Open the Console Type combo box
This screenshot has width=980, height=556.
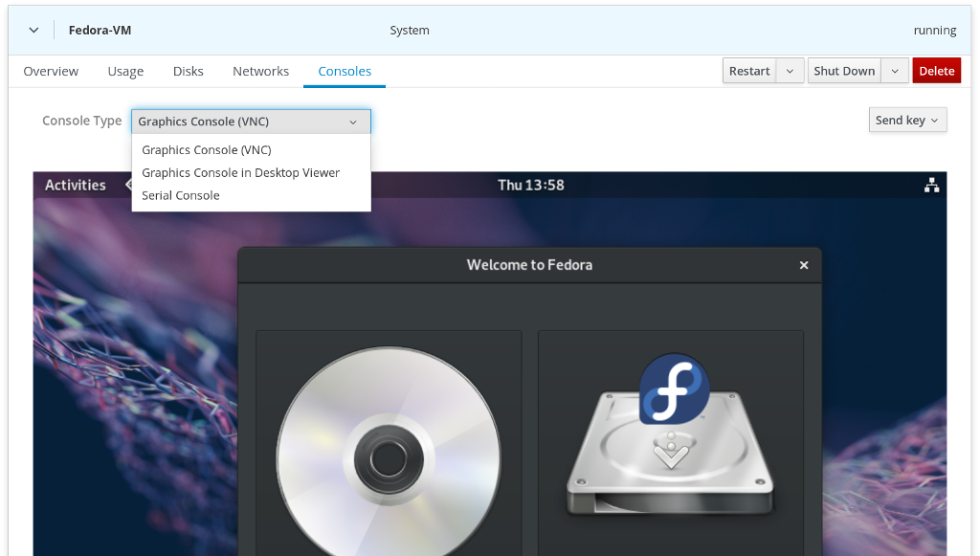click(251, 122)
